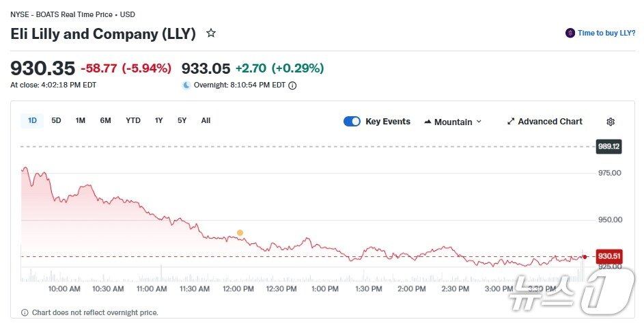Select the 1D time range tab
The height and width of the screenshot is (324, 644).
tap(32, 121)
